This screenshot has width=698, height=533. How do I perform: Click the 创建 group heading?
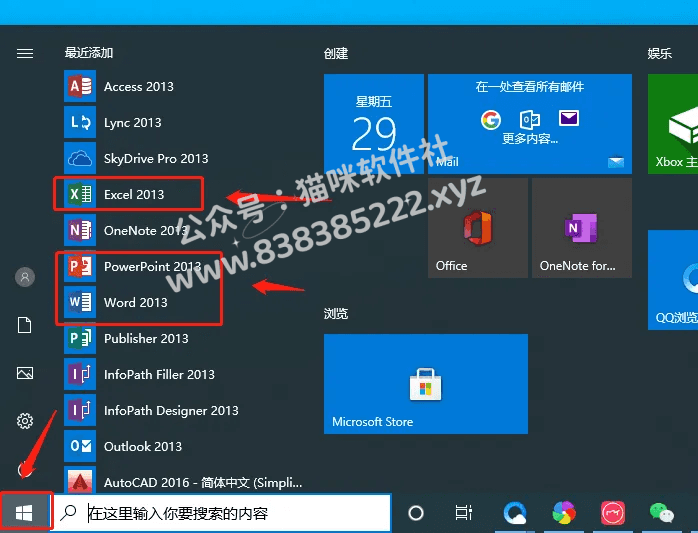click(x=336, y=54)
